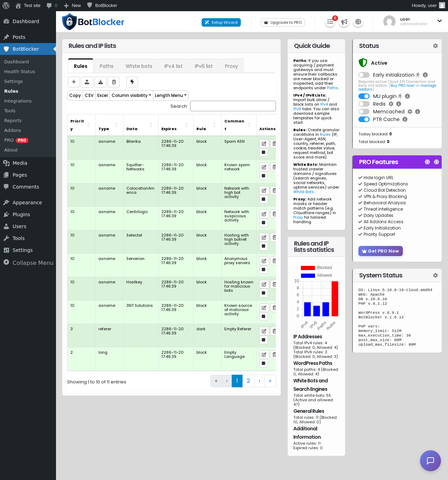Open Memcached gear settings
448x480 pixels.
pos(410,112)
